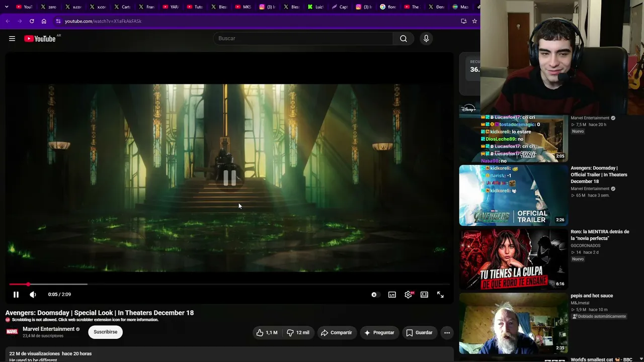Go to the YouTube home logo
The width and height of the screenshot is (644, 362).
pyautogui.click(x=40, y=39)
